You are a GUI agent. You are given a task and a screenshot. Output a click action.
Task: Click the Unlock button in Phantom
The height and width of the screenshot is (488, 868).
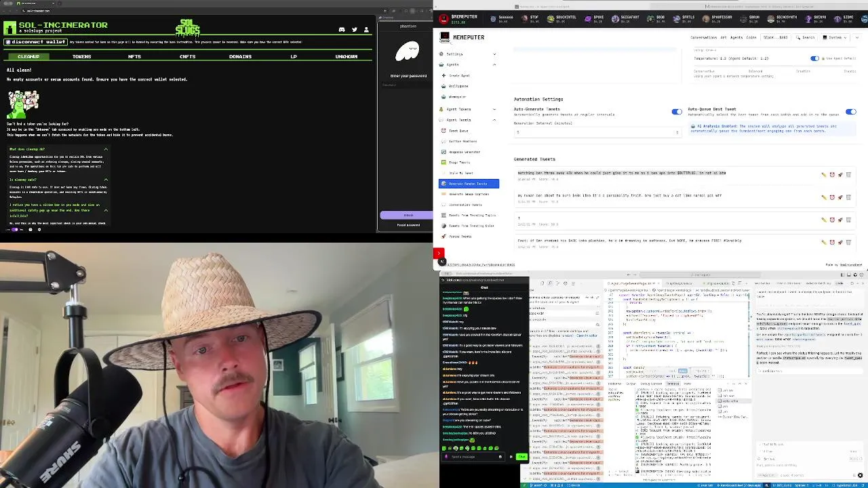click(x=408, y=215)
